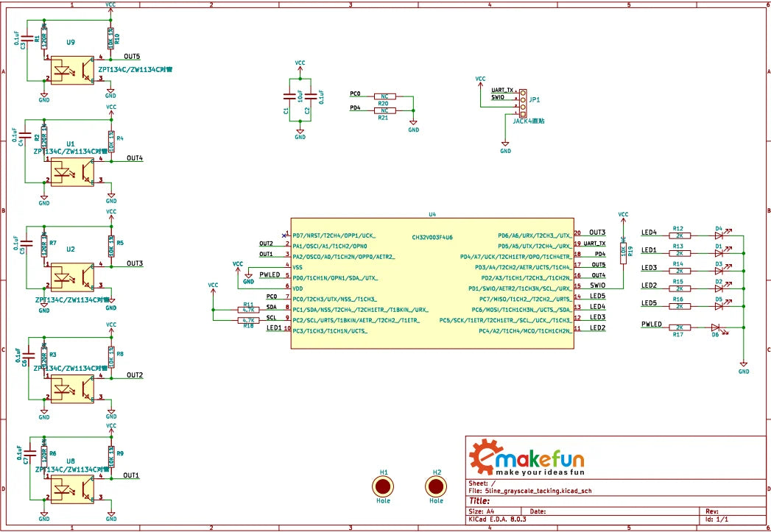771x532 pixels.
Task: Click resistor R1 120R symbol
Action: 44,38
